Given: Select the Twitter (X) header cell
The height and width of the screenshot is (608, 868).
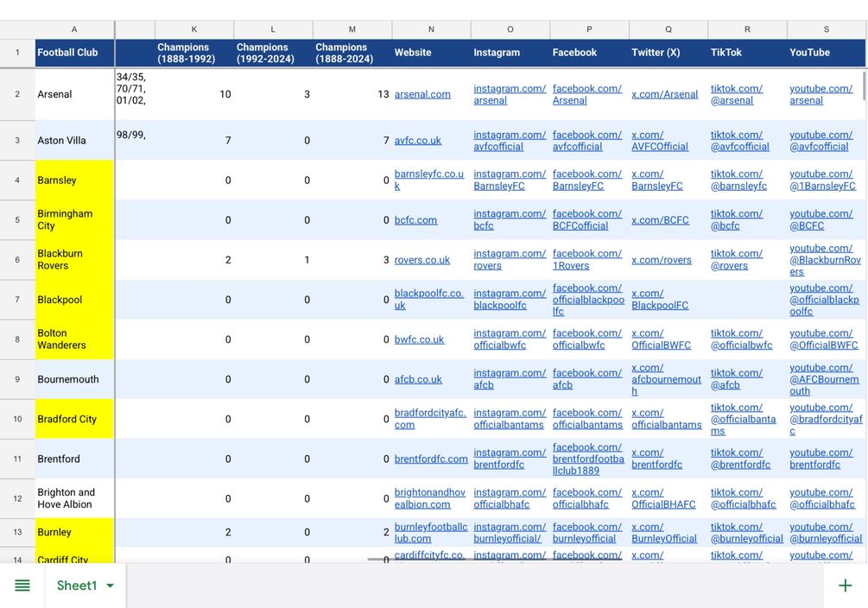Looking at the screenshot, I should click(x=668, y=54).
